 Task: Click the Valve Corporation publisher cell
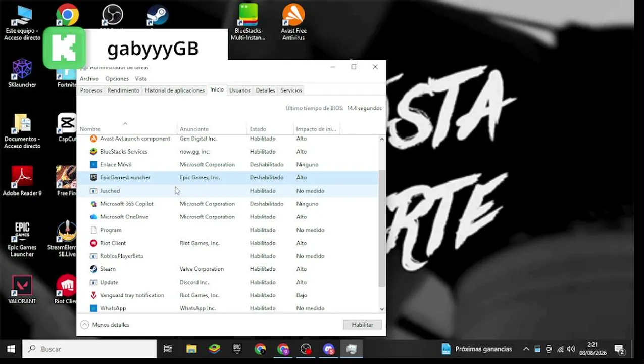[x=201, y=269]
